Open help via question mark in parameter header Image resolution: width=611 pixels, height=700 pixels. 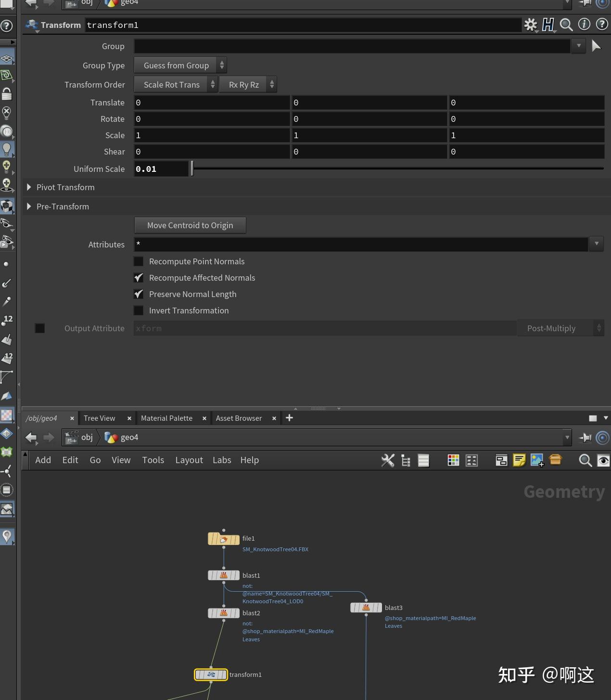pyautogui.click(x=602, y=24)
